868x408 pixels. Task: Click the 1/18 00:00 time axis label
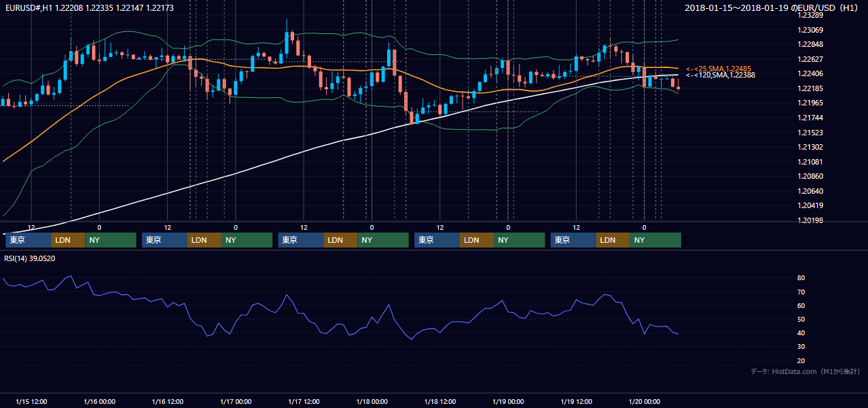[x=372, y=402]
